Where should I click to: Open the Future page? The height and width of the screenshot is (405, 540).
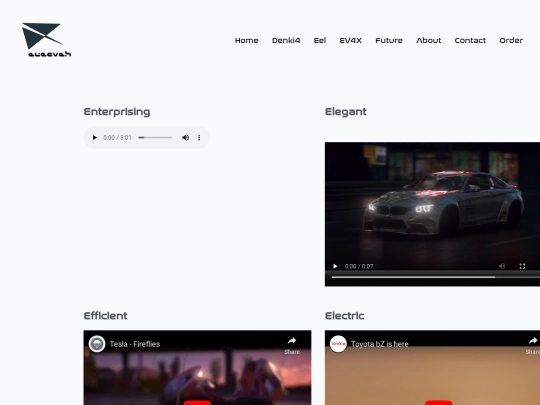pos(389,40)
